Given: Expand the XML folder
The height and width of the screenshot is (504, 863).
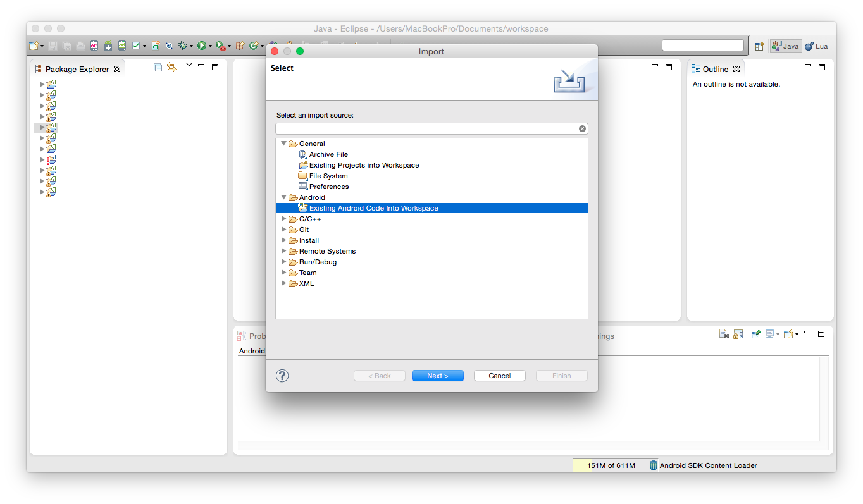Looking at the screenshot, I should click(x=283, y=283).
